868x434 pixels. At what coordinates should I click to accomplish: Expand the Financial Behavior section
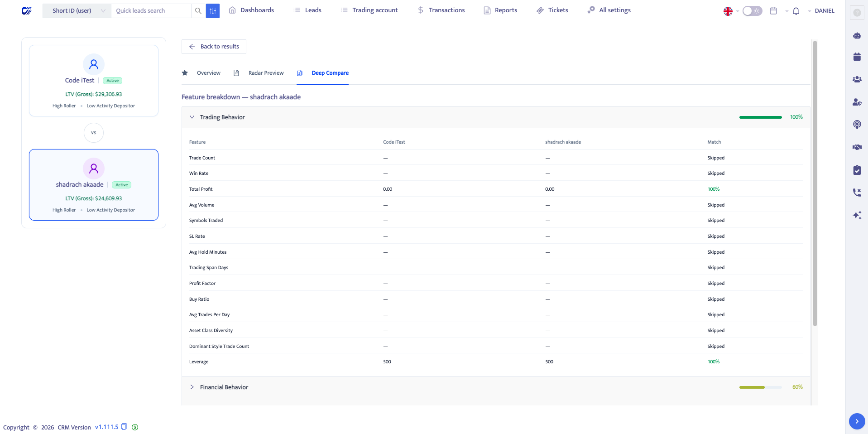pos(192,387)
